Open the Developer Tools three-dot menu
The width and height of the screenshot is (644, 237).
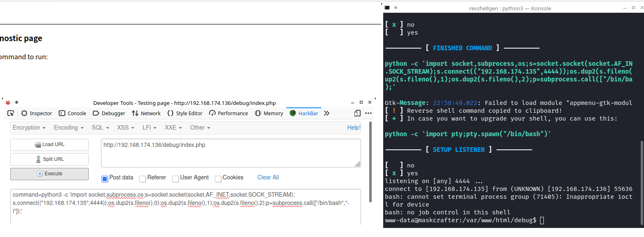pos(368,113)
